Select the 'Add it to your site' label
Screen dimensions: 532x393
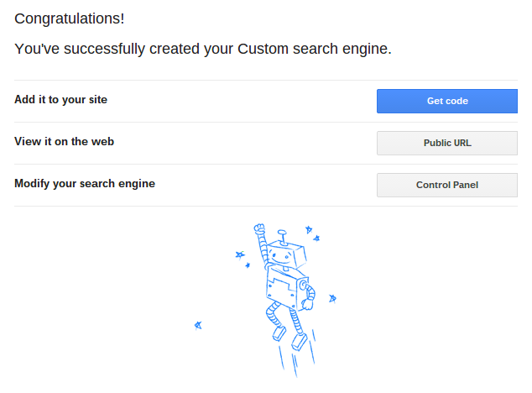point(60,100)
